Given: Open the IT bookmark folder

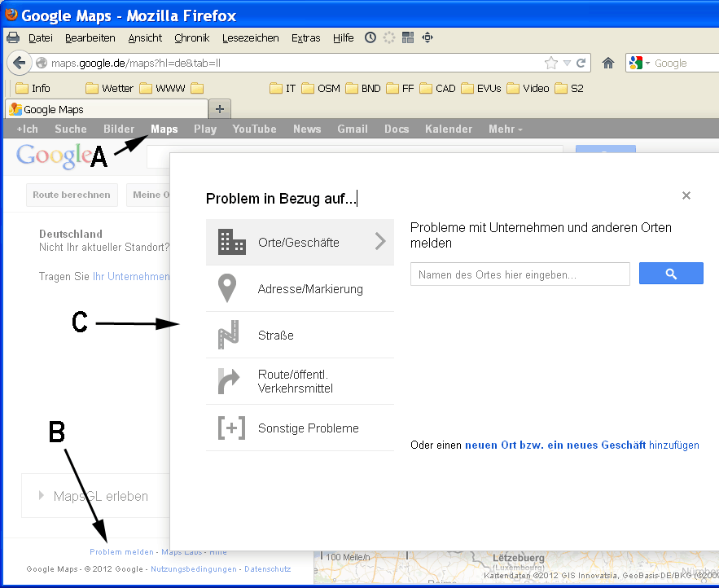Looking at the screenshot, I should click(283, 88).
